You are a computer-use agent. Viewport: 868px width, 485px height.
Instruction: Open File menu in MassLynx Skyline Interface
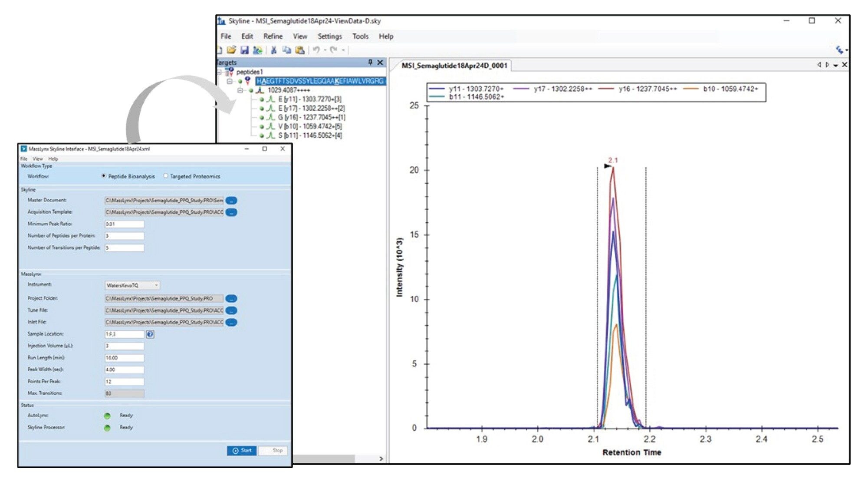tap(23, 159)
